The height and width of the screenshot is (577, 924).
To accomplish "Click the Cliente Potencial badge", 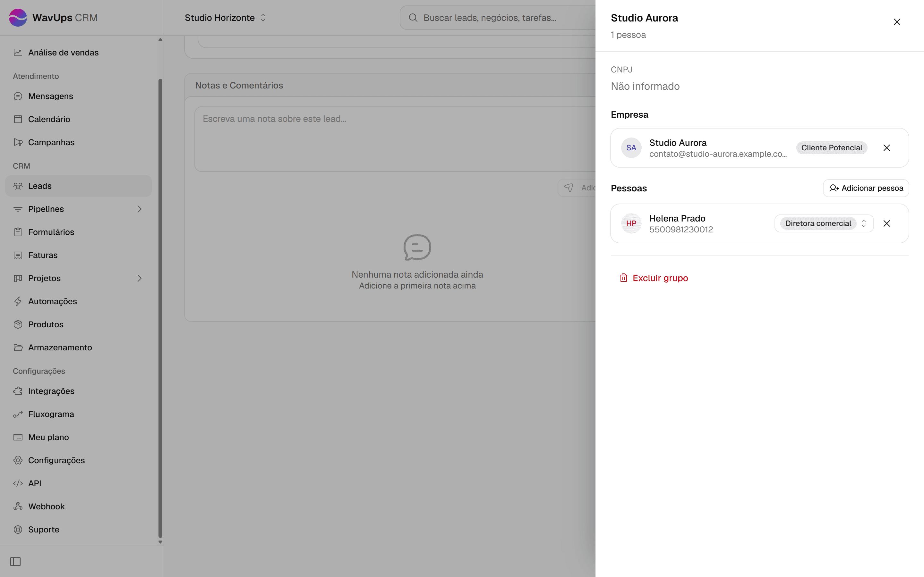I will (832, 148).
